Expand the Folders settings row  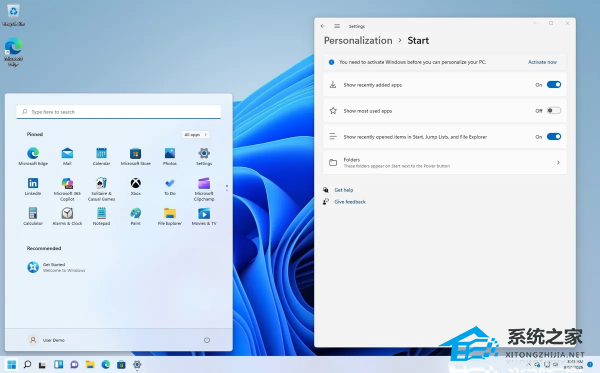coord(445,163)
